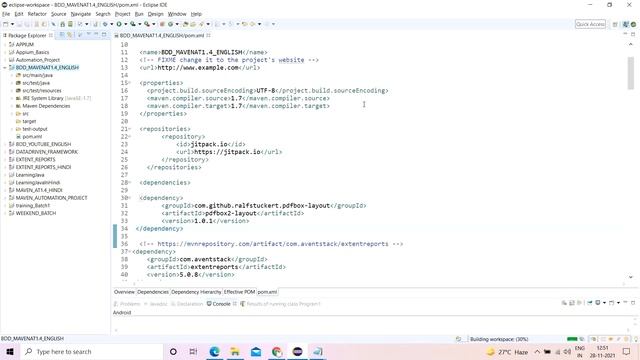Image resolution: width=640 pixels, height=360 pixels.
Task: Expand the DATADRIVEN_FRAMEWORK project
Action: click(x=5, y=152)
